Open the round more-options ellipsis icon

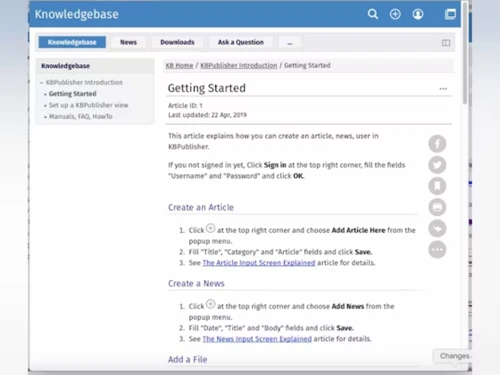coord(437,249)
